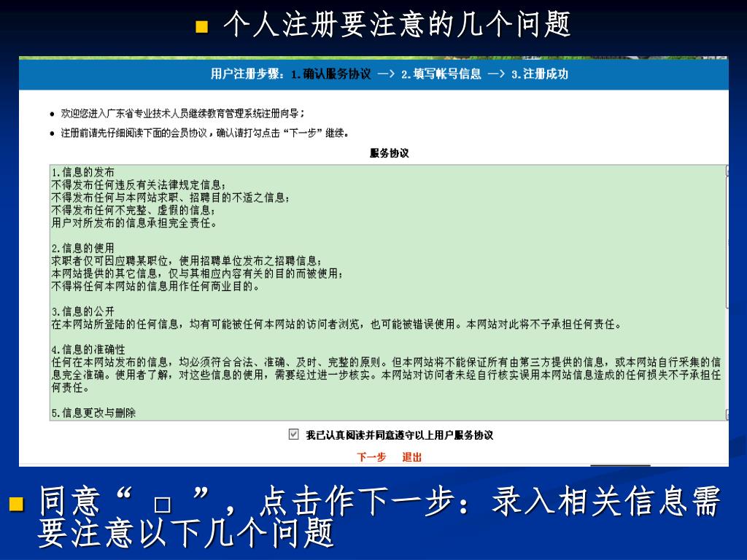This screenshot has width=747, height=560.
Task: Click the text 不得发布任何违反有关法律规定信息
Action: coord(139,184)
